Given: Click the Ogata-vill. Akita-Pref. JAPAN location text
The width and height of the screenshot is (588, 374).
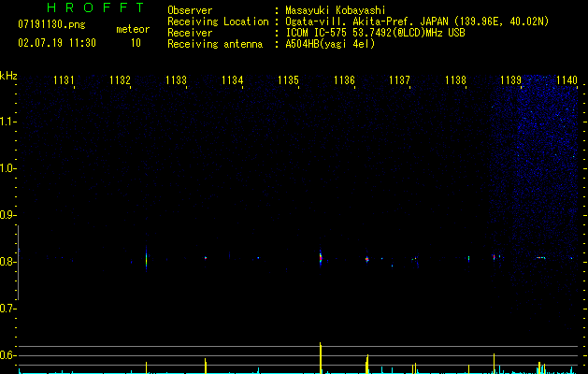Looking at the screenshot, I should click(x=417, y=22).
